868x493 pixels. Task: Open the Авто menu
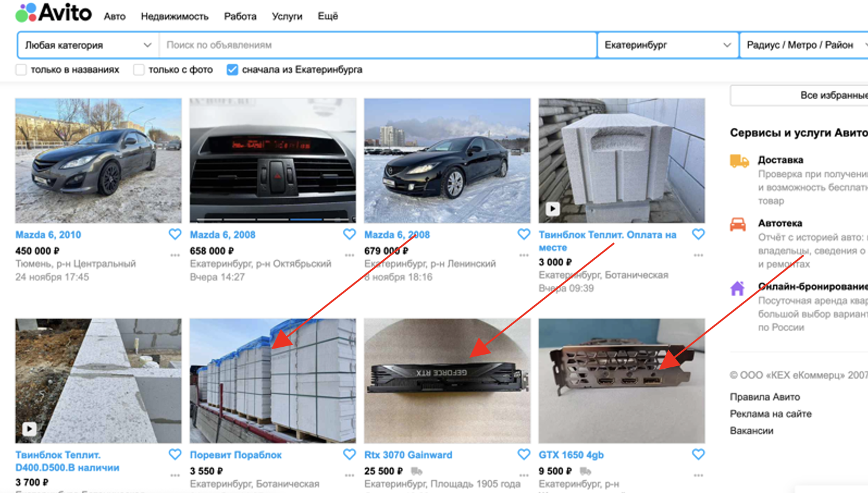[115, 16]
